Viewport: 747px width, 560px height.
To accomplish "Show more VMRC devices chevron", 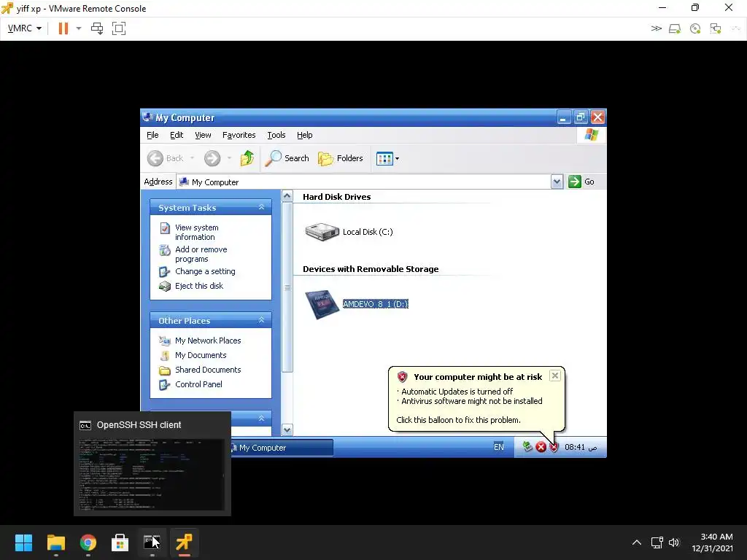I will point(656,28).
